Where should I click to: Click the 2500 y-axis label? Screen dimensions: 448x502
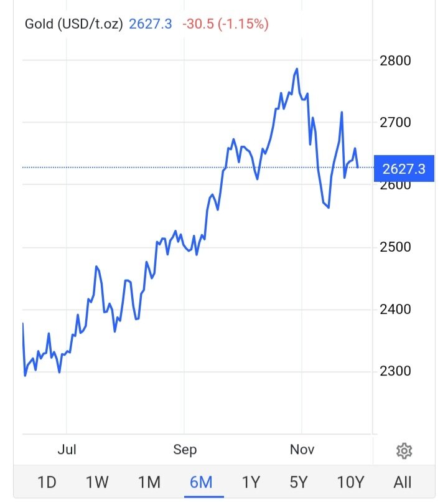[x=394, y=247]
